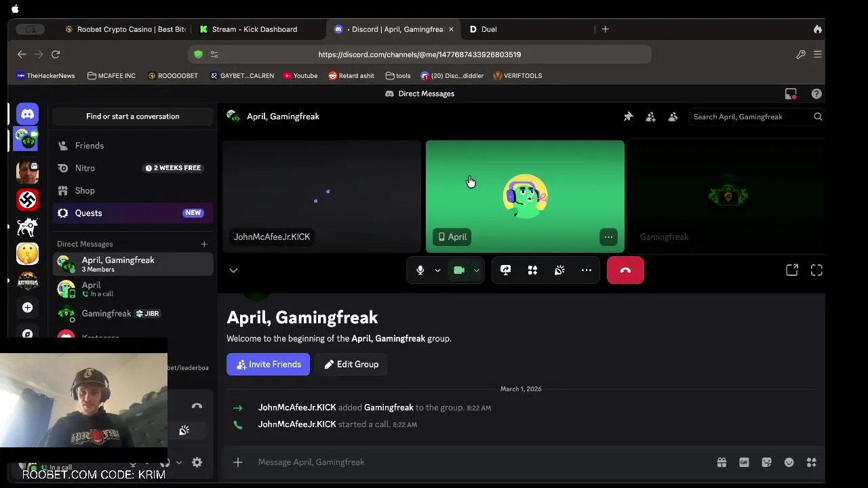
Task: Open the Discord home Direct Messages icon
Action: (28, 114)
